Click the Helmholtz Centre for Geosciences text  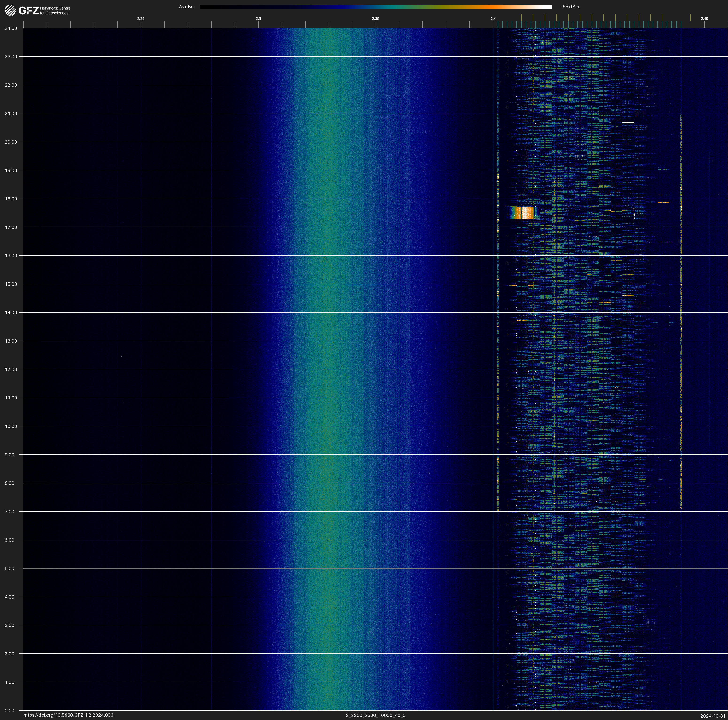pos(55,11)
